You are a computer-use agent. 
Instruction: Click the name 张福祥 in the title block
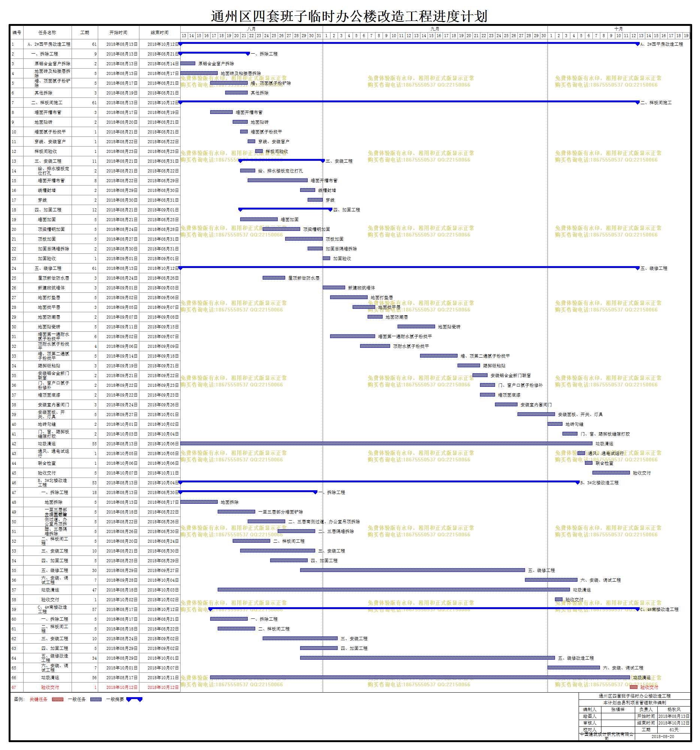(x=618, y=709)
